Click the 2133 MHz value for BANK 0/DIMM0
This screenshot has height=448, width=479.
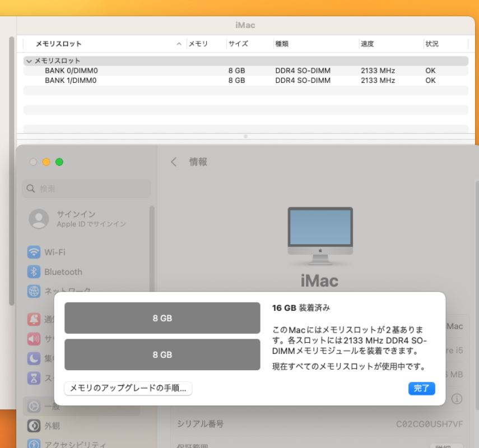pyautogui.click(x=378, y=71)
